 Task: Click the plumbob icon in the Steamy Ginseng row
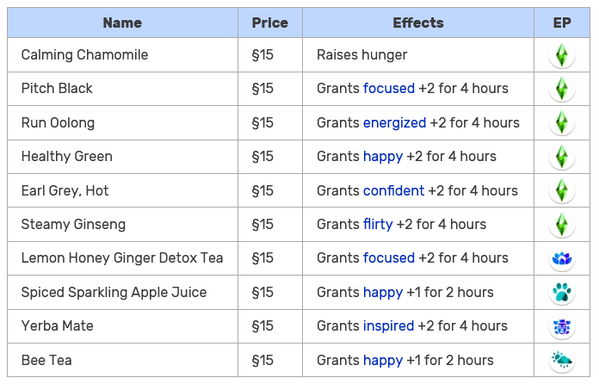pyautogui.click(x=562, y=225)
